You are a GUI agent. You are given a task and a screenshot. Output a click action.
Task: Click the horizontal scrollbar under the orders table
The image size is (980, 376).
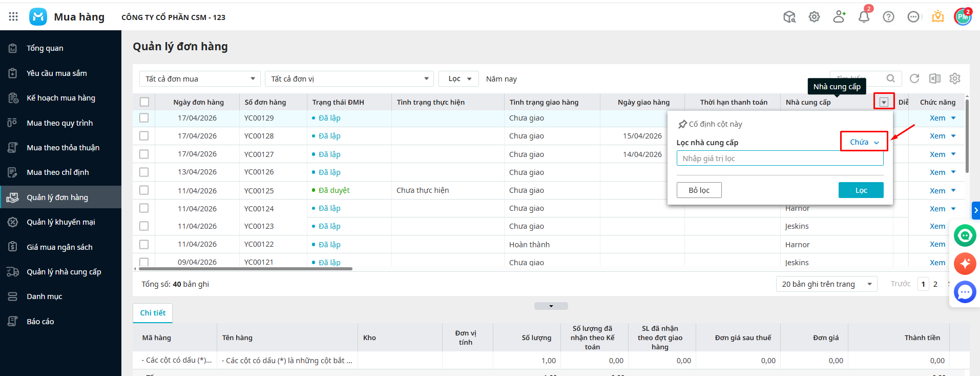point(245,268)
